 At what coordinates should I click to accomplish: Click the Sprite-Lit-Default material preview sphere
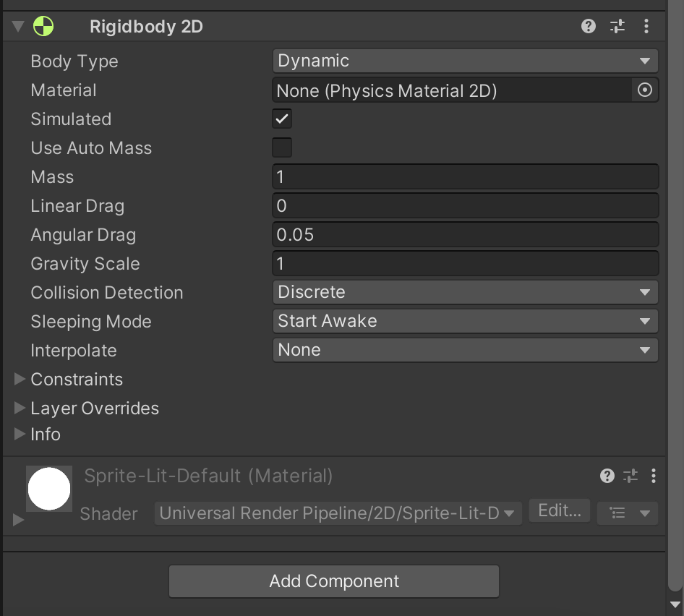point(49,489)
